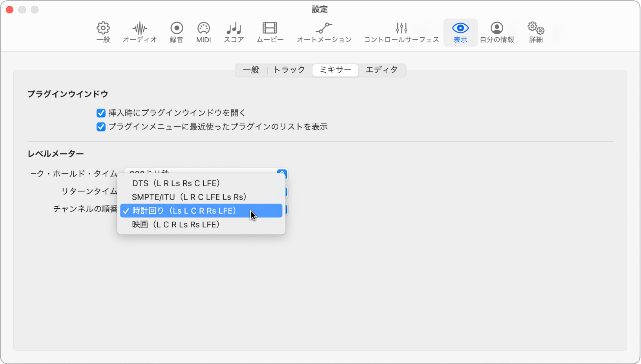The image size is (641, 364).
Task: Open the オーディオ settings pane
Action: [x=139, y=31]
